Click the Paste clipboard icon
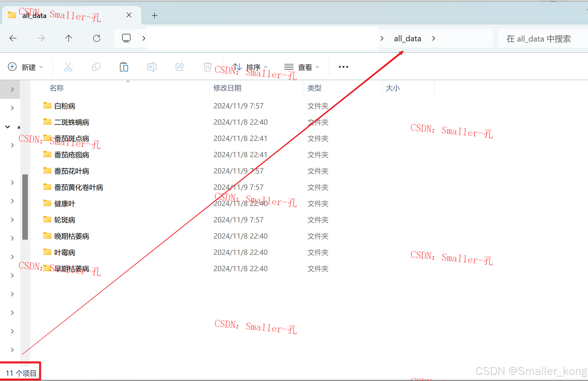Image resolution: width=588 pixels, height=381 pixels. tap(124, 67)
